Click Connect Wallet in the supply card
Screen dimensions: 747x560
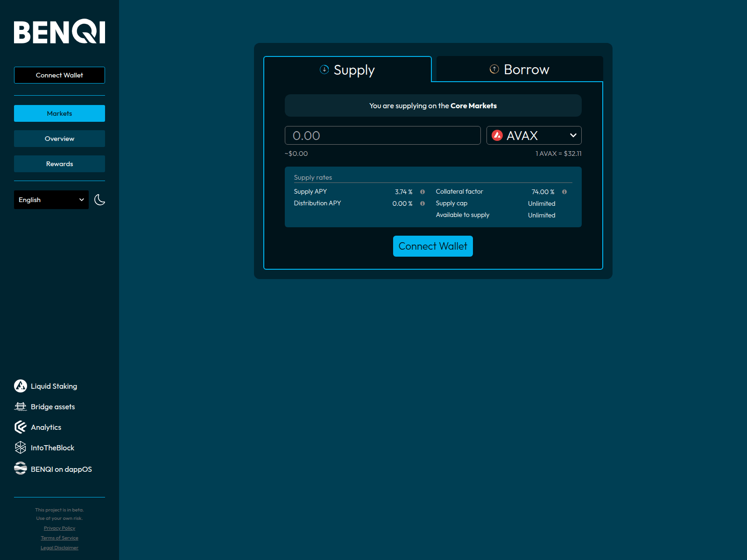[x=433, y=246]
